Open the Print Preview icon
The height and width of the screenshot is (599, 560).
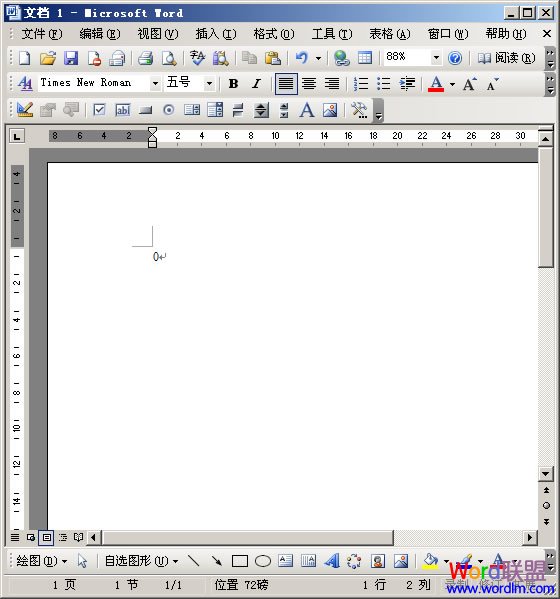coord(168,58)
